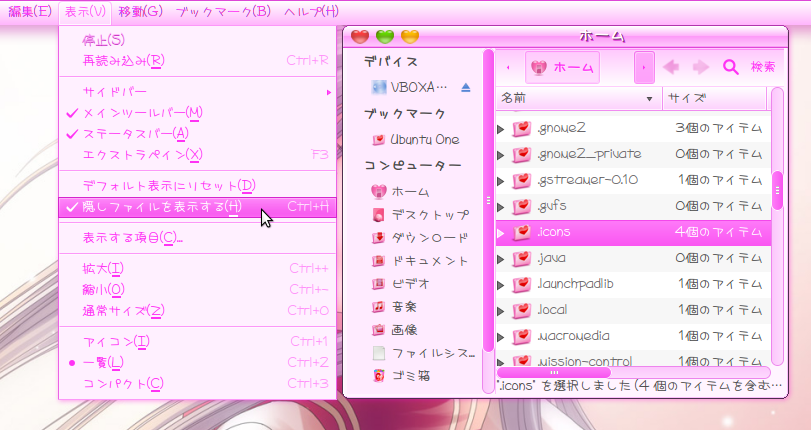Viewport: 811px width, 430px height.
Task: Expand the .gnome2_private folder row
Action: tap(501, 155)
